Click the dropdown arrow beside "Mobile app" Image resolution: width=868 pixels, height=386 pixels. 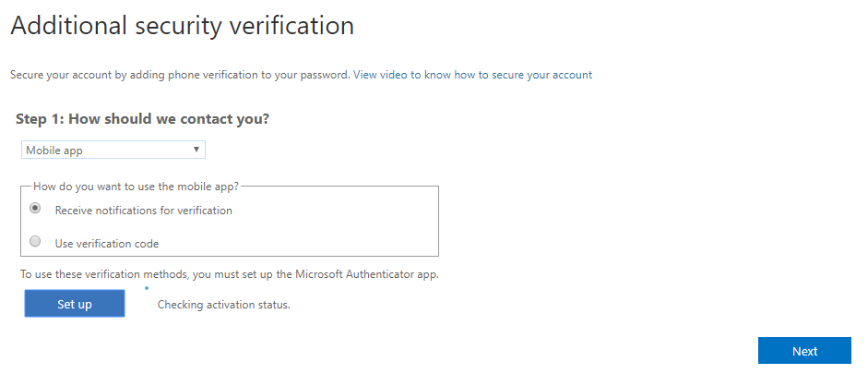tap(196, 150)
